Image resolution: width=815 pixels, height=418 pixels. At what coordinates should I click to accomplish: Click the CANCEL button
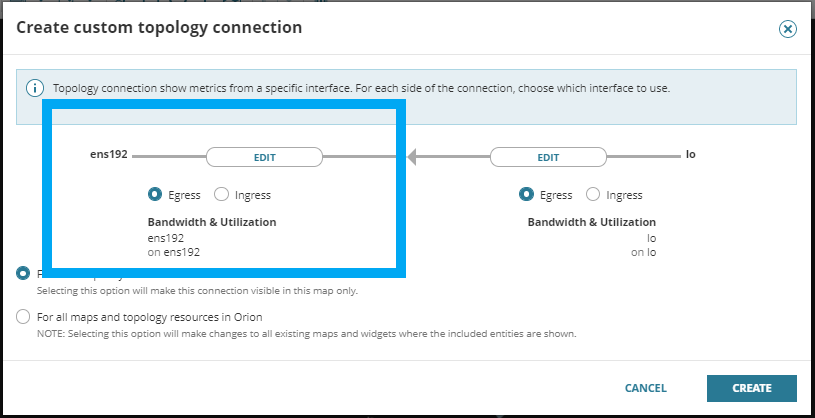645,388
